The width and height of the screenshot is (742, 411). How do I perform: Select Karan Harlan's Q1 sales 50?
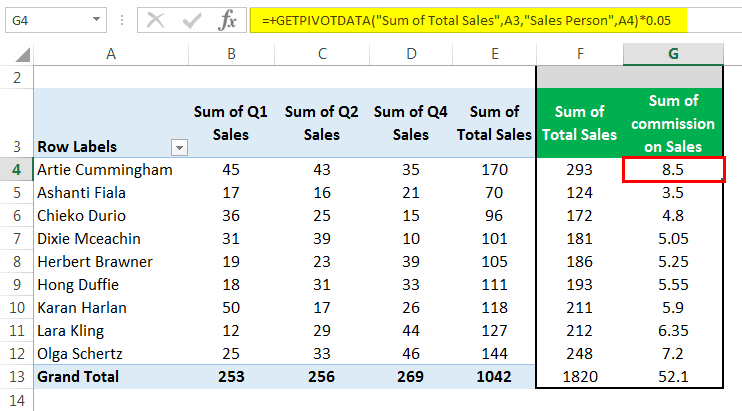231,307
